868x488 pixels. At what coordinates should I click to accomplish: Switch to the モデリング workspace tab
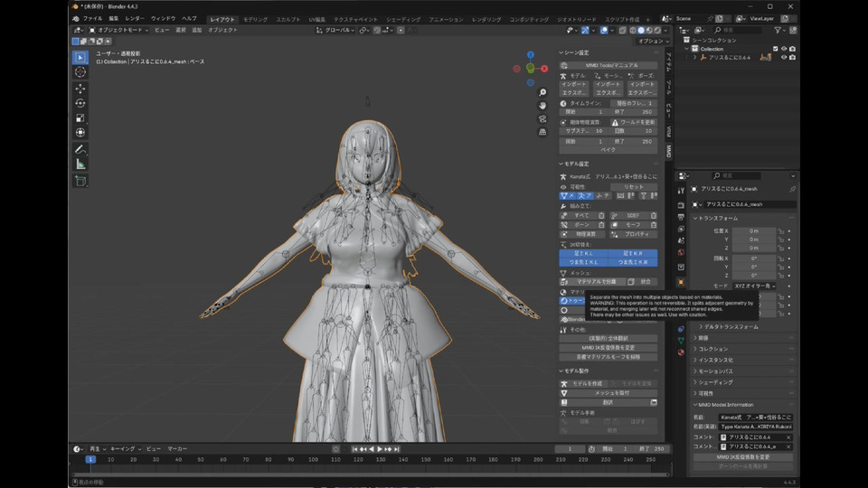click(x=255, y=19)
